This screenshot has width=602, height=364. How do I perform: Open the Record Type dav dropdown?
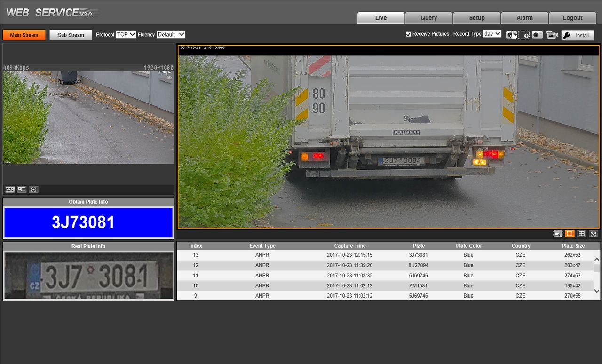point(492,34)
